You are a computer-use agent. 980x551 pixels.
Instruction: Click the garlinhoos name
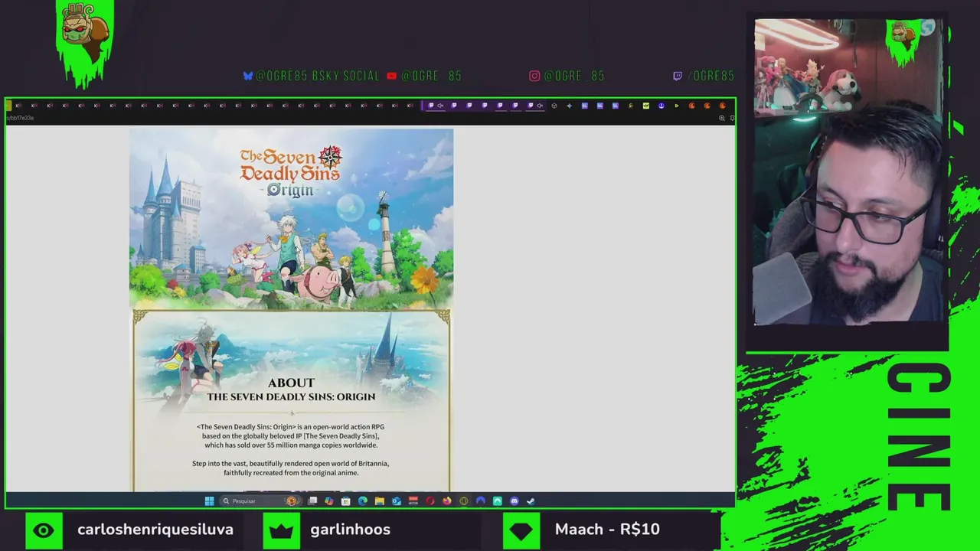point(351,530)
